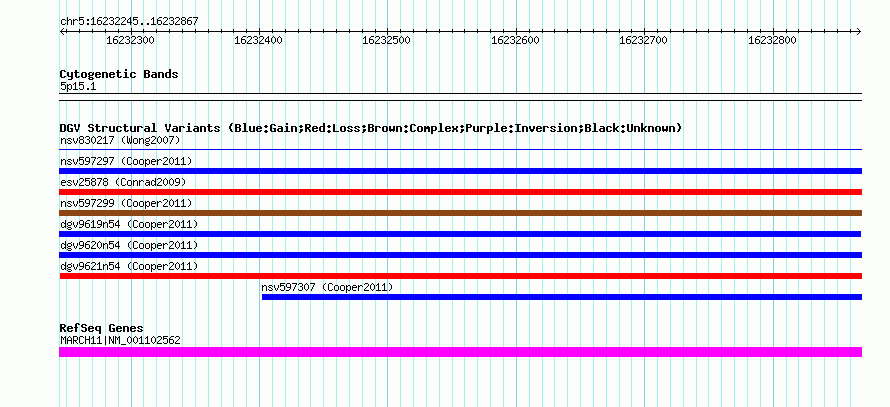Click the 16232800 ruler position label
This screenshot has height=407, width=890.
click(773, 41)
